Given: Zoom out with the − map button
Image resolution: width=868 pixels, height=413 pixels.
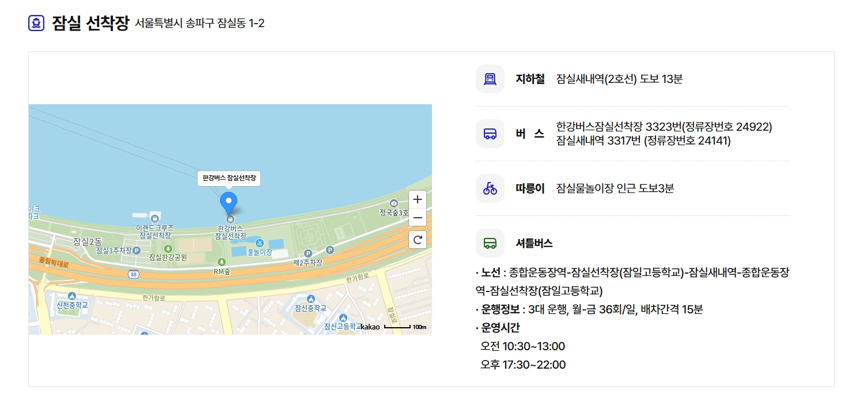Looking at the screenshot, I should click(x=417, y=218).
